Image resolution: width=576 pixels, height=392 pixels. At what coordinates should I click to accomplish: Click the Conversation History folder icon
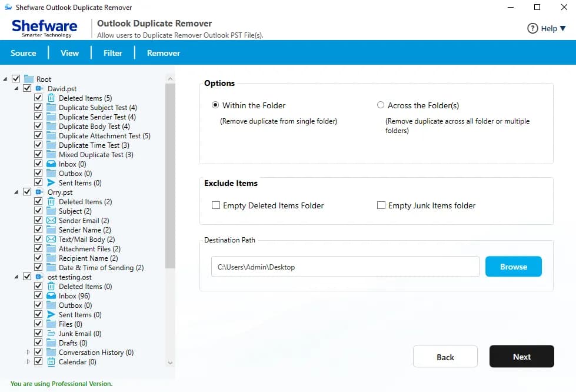pos(51,353)
